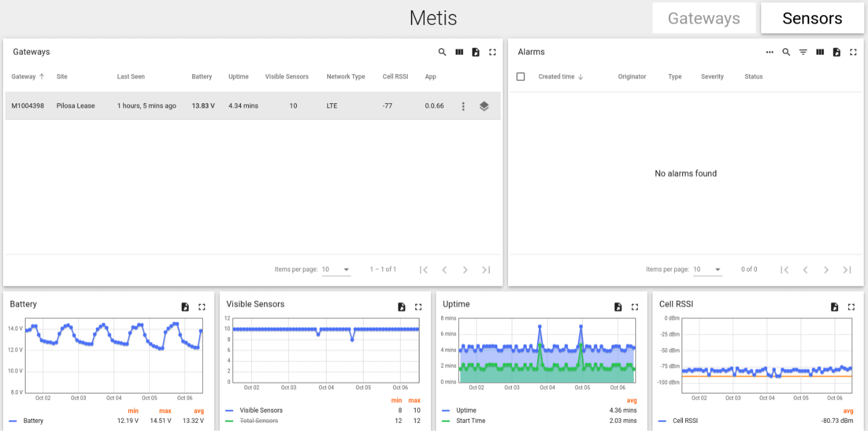Image resolution: width=868 pixels, height=432 pixels.
Task: Open Gateways items per page dropdown
Action: [336, 269]
